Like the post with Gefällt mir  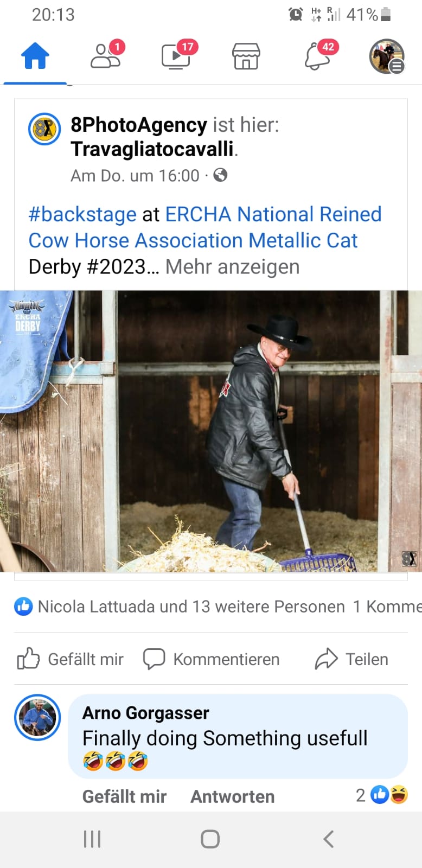[x=71, y=659]
